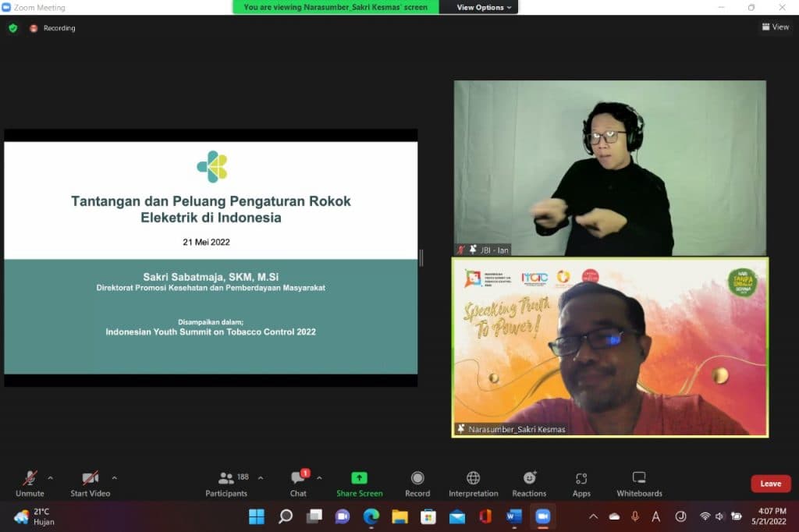Viewport: 799px width, 532px height.
Task: Open Zoom Apps
Action: pos(581,484)
